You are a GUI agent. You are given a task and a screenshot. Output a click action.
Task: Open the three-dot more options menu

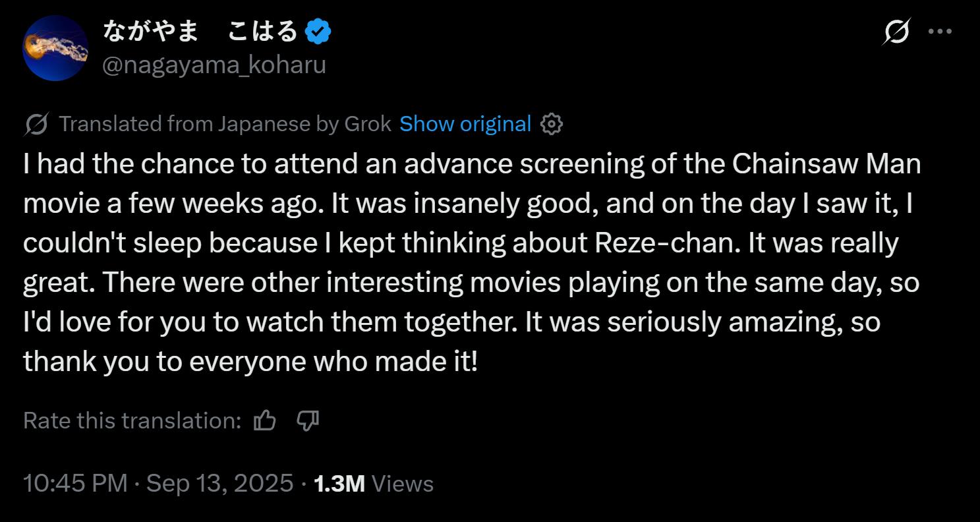[x=940, y=32]
